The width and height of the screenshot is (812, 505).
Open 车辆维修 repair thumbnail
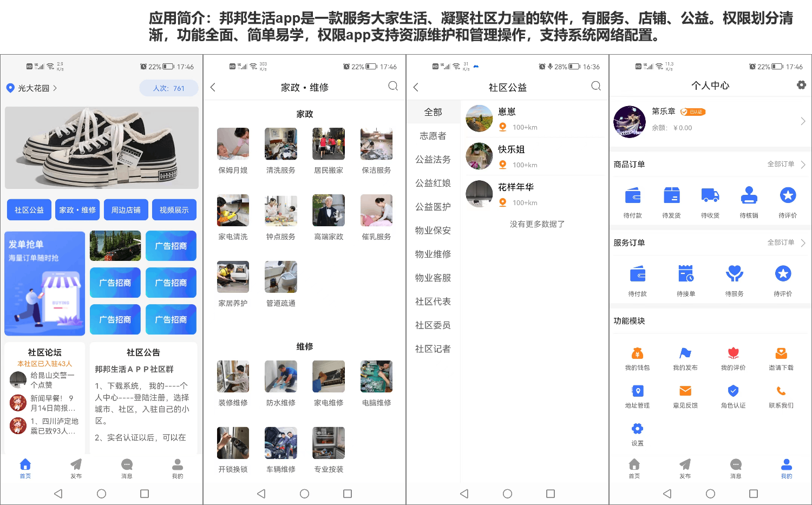(x=281, y=443)
